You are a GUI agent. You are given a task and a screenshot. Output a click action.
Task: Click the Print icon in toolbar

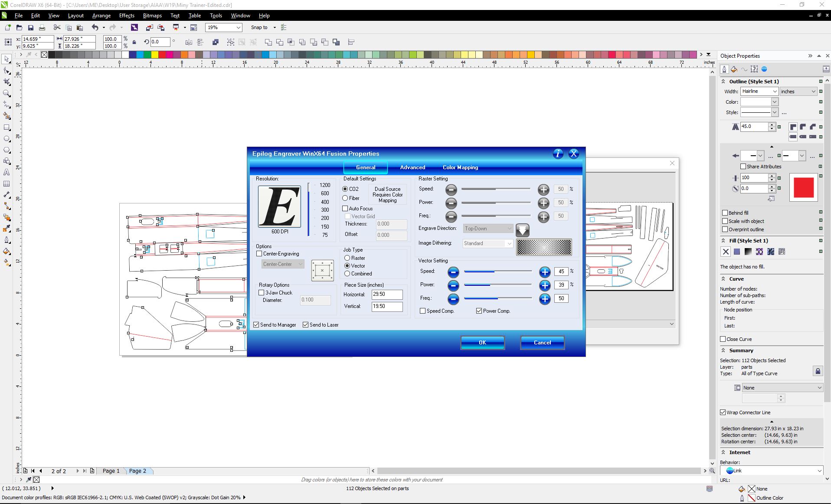click(42, 27)
